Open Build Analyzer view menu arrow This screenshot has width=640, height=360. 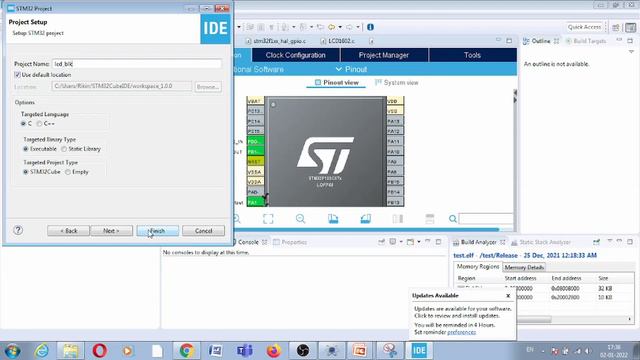[x=609, y=242]
